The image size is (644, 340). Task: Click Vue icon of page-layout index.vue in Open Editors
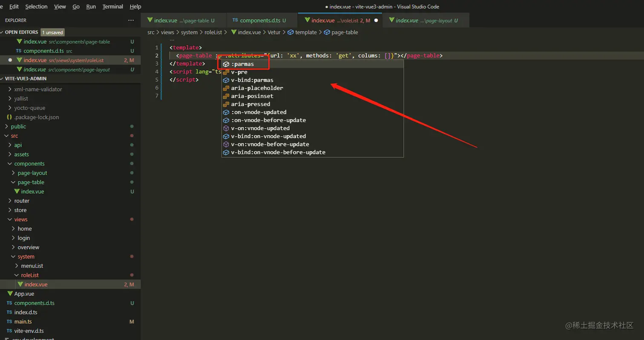(19, 69)
